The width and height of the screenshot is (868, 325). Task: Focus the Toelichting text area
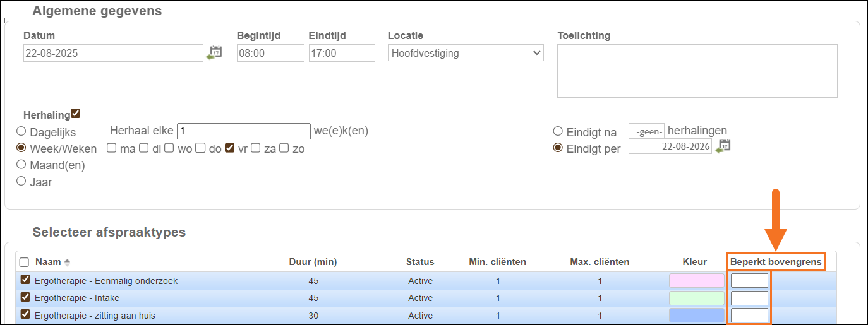[x=697, y=71]
